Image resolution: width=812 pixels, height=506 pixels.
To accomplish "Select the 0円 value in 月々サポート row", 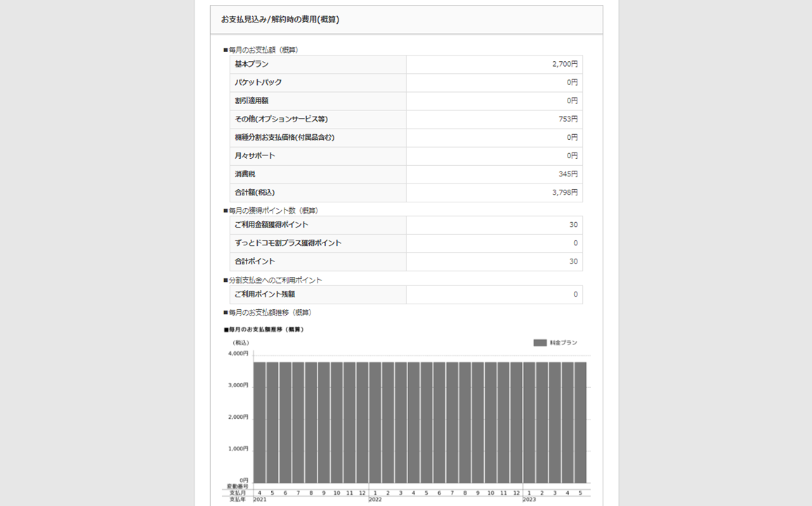I will (x=572, y=156).
